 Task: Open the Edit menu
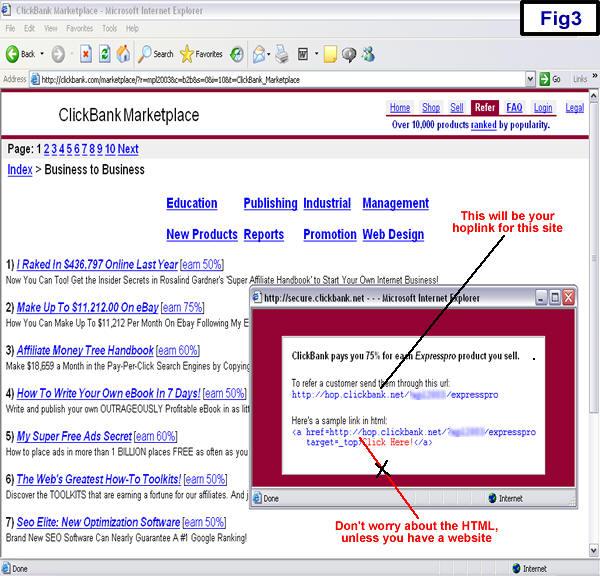coord(29,28)
